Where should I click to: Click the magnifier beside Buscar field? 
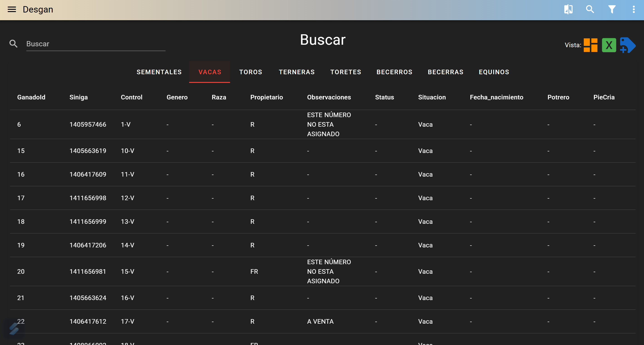coord(13,44)
